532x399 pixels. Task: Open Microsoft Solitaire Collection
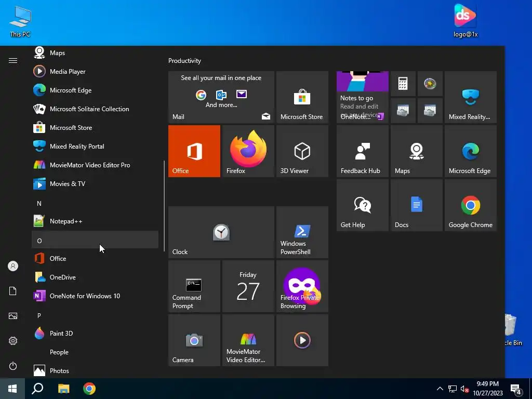(95, 109)
